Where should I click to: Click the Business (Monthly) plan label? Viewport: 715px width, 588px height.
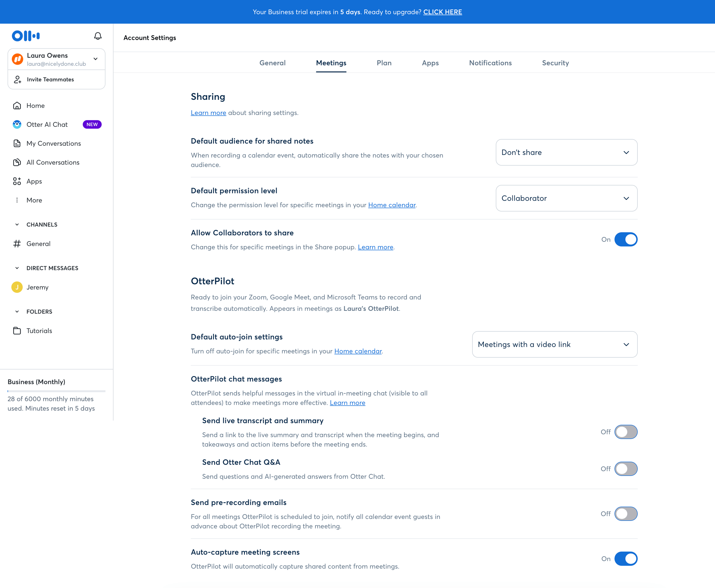coord(36,382)
